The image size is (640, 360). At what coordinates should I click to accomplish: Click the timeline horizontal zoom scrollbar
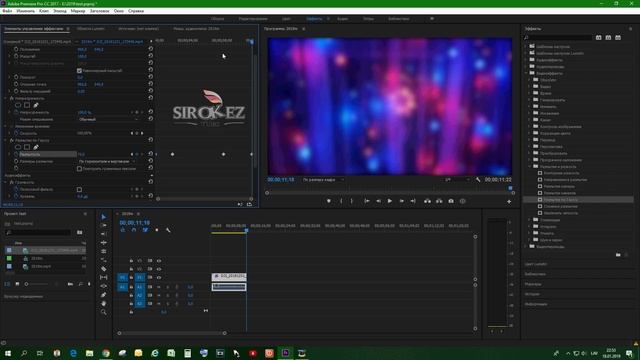(x=172, y=333)
